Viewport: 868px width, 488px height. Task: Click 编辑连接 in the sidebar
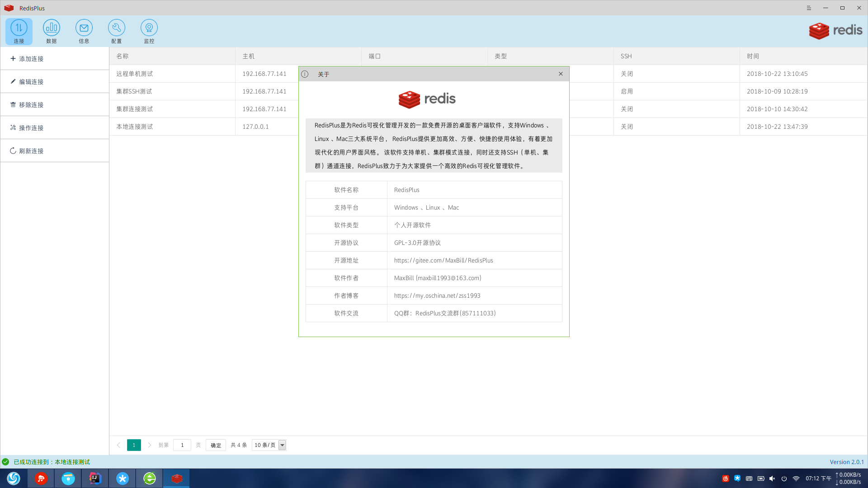point(55,82)
